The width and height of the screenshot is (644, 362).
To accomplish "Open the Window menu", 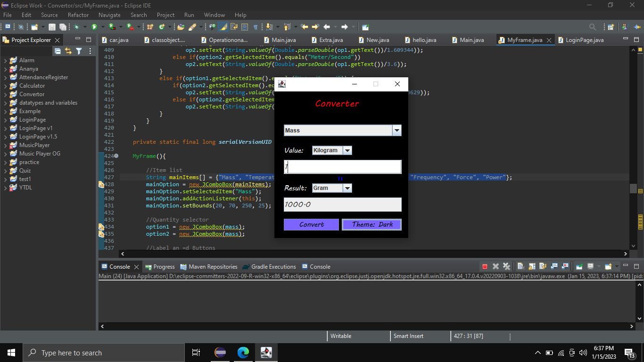I will (x=214, y=15).
